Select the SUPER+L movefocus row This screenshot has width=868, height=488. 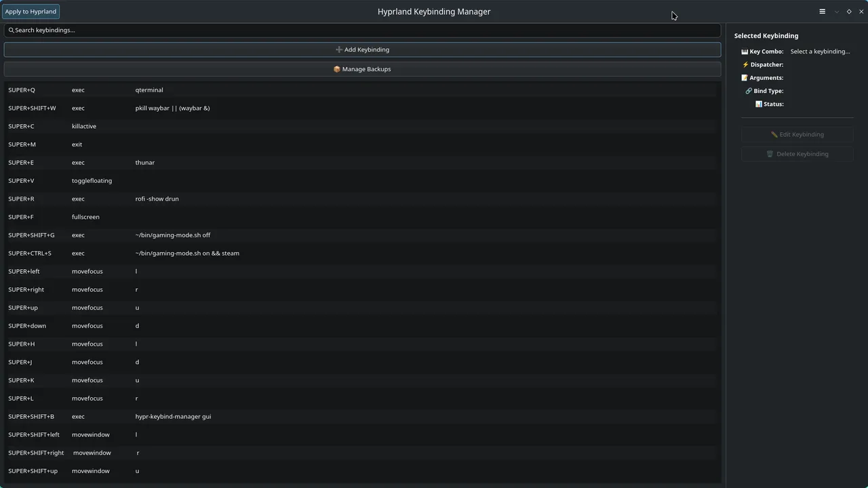coord(361,399)
